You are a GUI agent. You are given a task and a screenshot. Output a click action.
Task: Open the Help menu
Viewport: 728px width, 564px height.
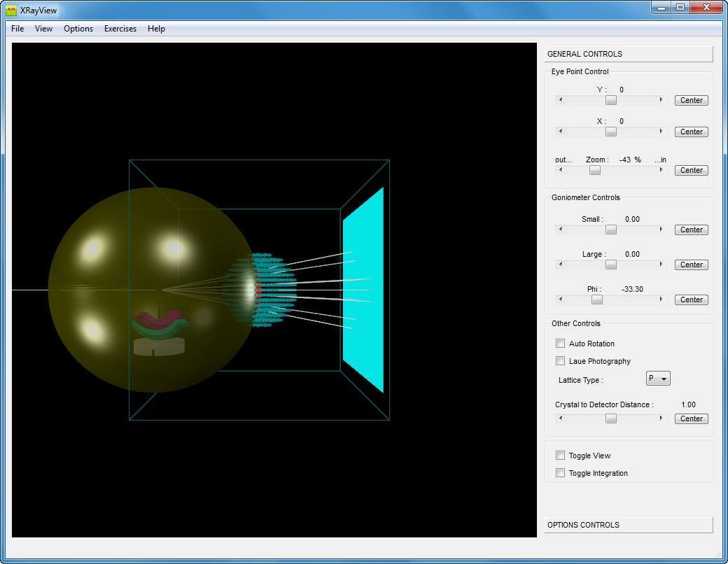pos(157,29)
